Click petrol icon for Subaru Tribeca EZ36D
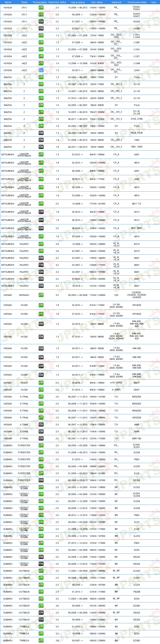 41,641
